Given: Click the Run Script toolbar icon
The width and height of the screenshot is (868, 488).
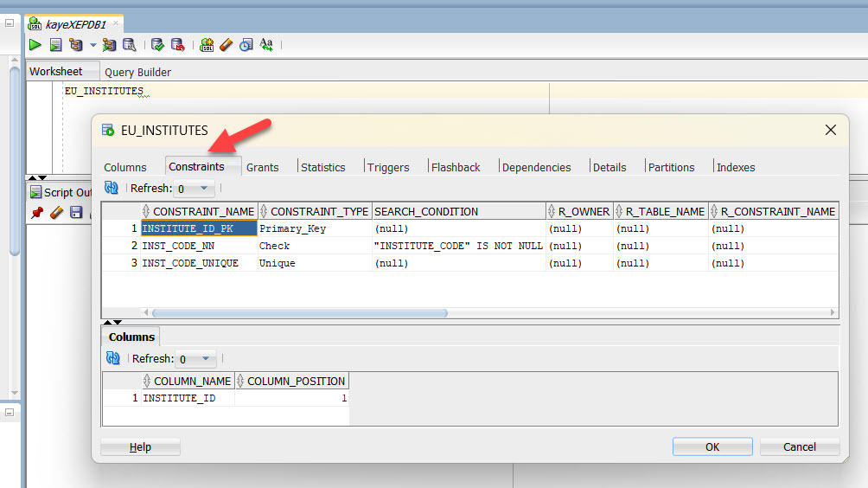Looking at the screenshot, I should [x=55, y=45].
